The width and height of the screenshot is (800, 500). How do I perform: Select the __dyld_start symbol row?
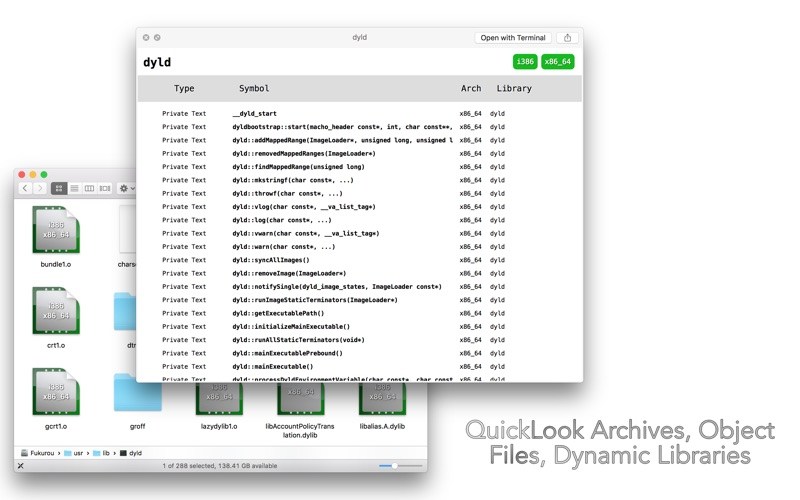[360, 114]
